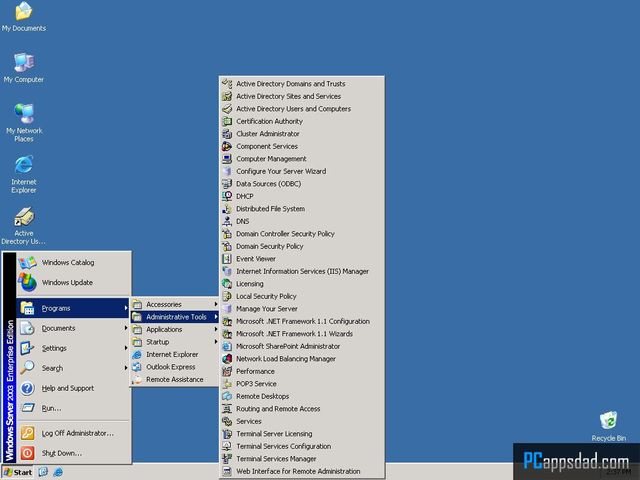
Task: Open Microsoft SharePoint Administrator
Action: (x=302, y=346)
